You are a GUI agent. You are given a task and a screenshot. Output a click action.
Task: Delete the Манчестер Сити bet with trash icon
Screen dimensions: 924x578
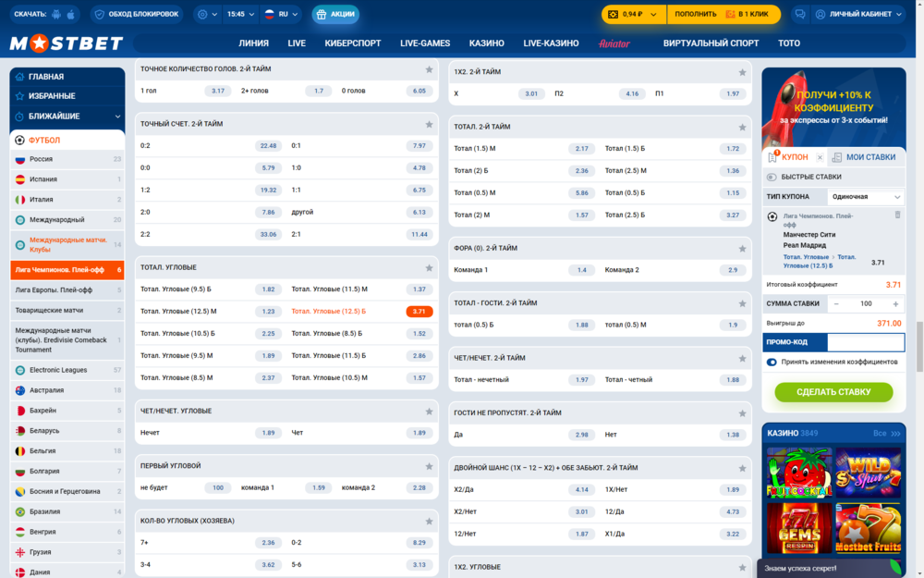click(897, 215)
